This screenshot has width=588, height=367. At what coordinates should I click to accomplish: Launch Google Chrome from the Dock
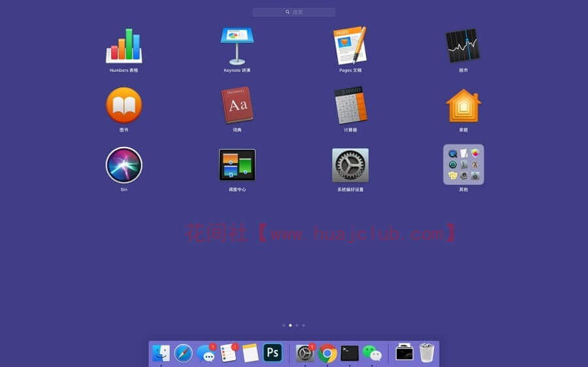click(327, 353)
